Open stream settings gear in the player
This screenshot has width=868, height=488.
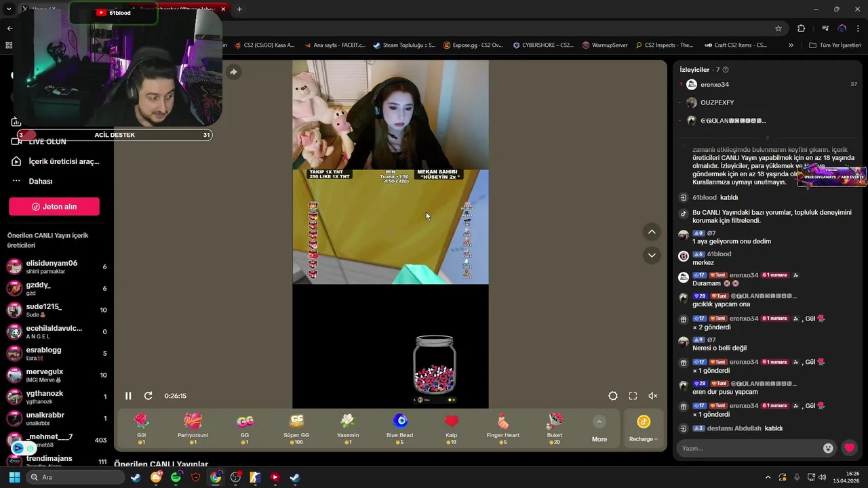coord(613,396)
